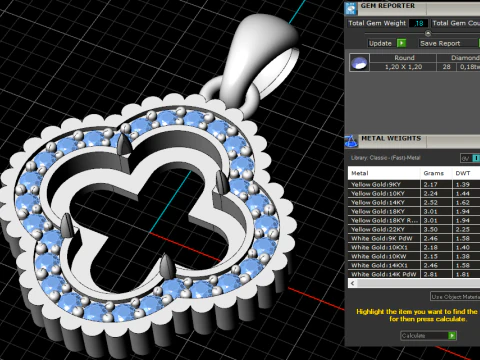Select the round gem thumbnail in the report
Screen dimensions: 480x360
(359, 62)
